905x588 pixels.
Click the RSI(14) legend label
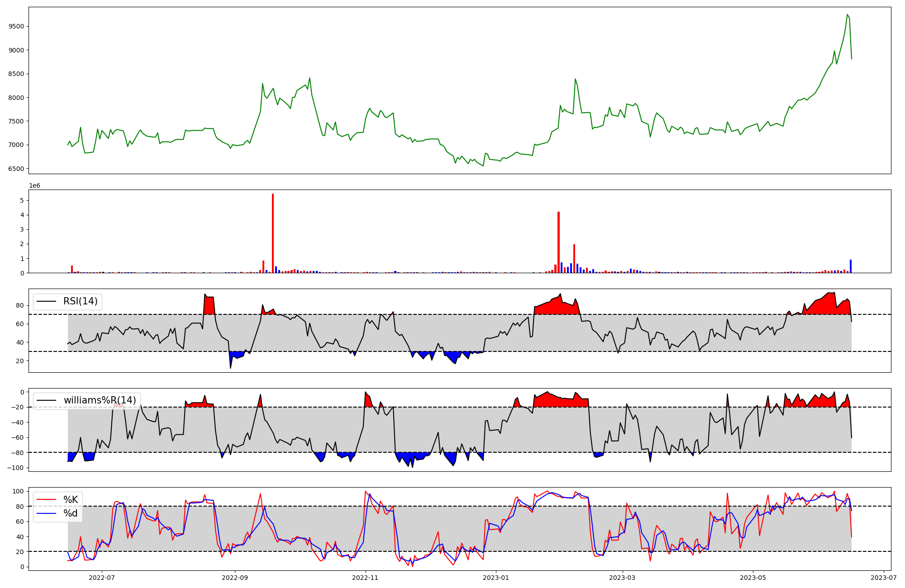80,301
